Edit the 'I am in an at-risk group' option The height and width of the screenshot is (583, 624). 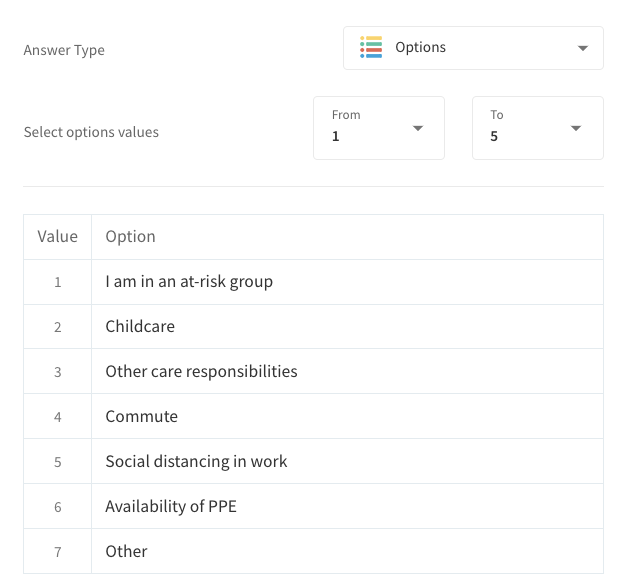pyautogui.click(x=347, y=282)
